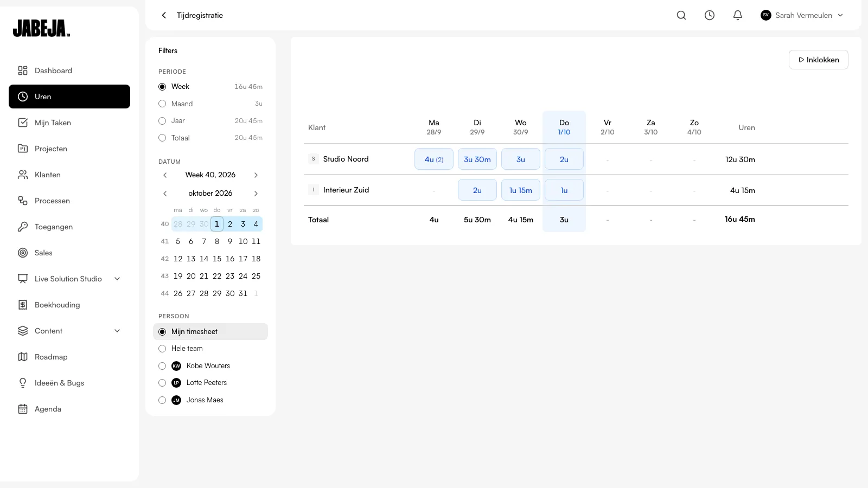Click the Inklokken button
This screenshot has width=868, height=488.
coord(819,60)
